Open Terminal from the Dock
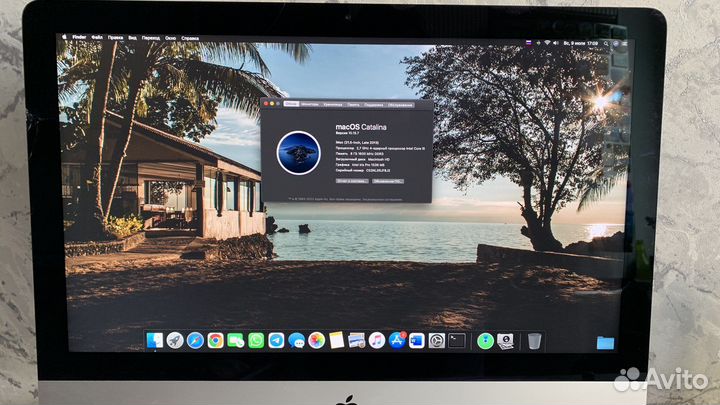Image resolution: width=720 pixels, height=405 pixels. pyautogui.click(x=457, y=341)
